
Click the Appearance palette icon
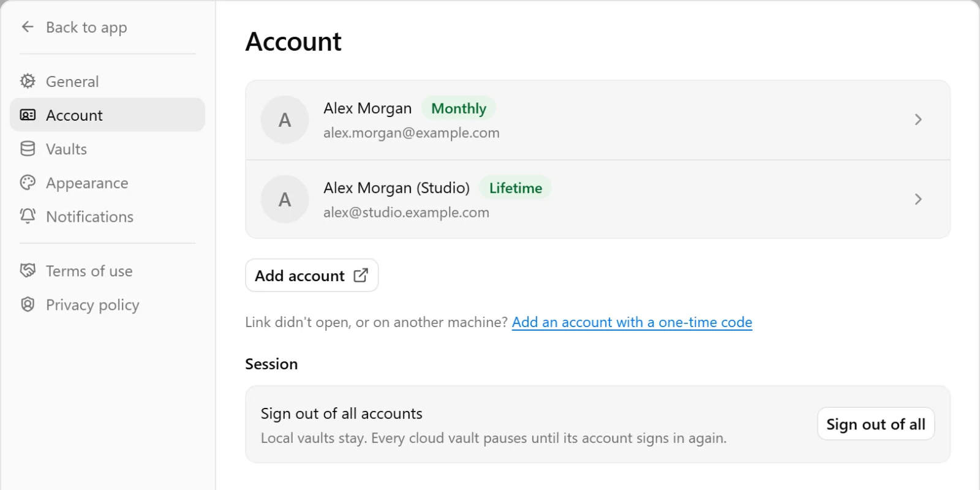pyautogui.click(x=28, y=183)
